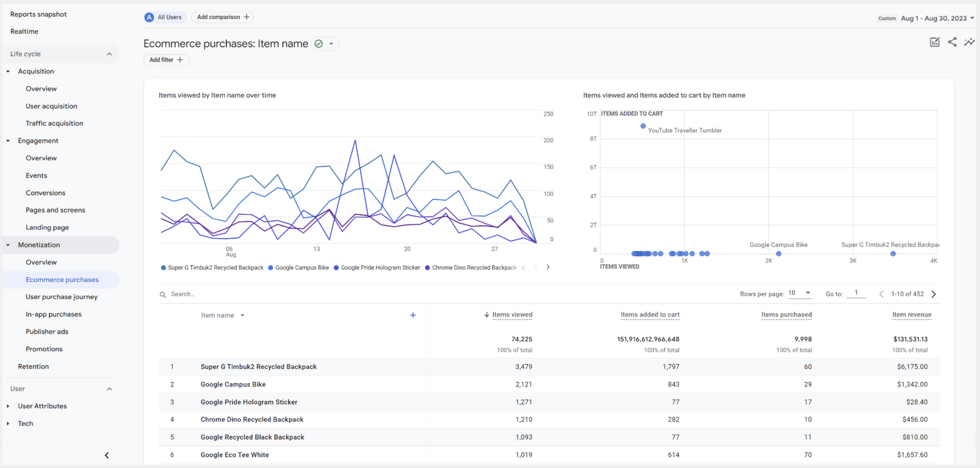This screenshot has width=980, height=468.
Task: Click the plus icon to add dimension
Action: [413, 315]
